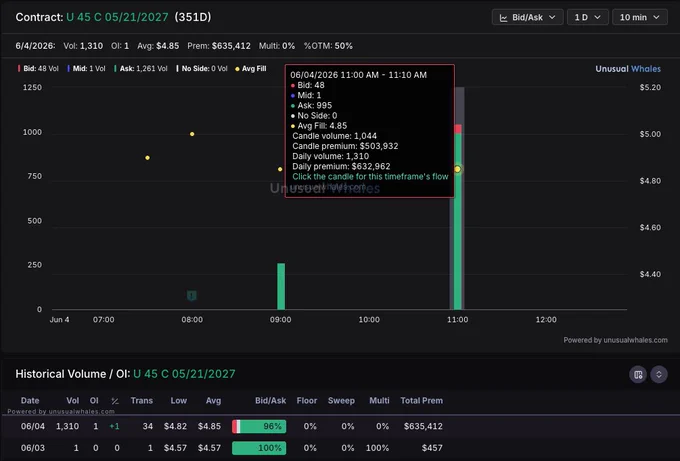Screen dimensions: 680x461
Task: Open the Powered by unusualwhales.com link under the chart
Action: (x=615, y=340)
